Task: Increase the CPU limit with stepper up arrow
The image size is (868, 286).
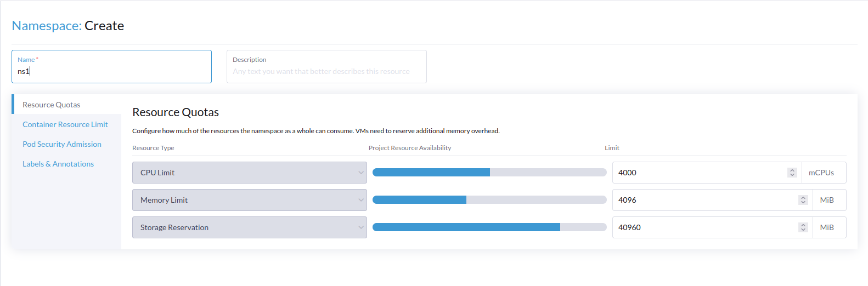Action: coord(792,170)
